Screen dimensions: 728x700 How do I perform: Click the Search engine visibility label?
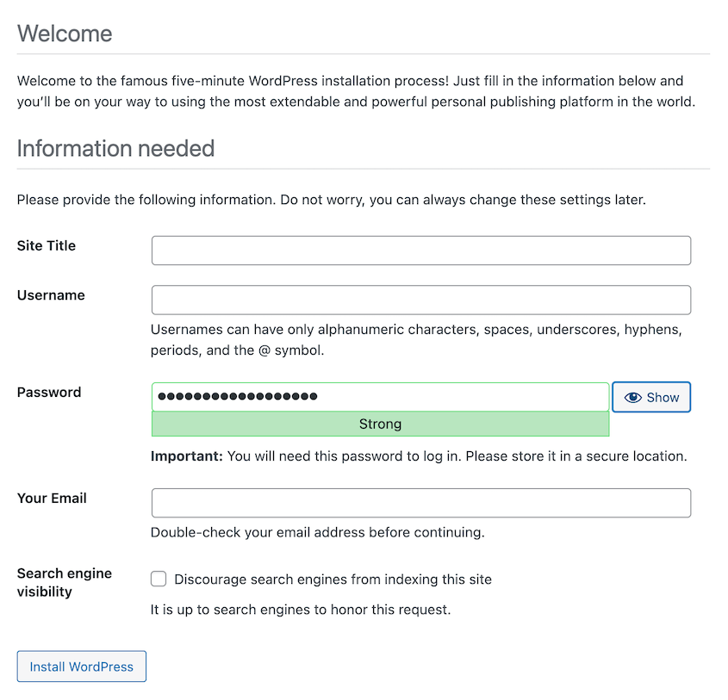coord(64,582)
